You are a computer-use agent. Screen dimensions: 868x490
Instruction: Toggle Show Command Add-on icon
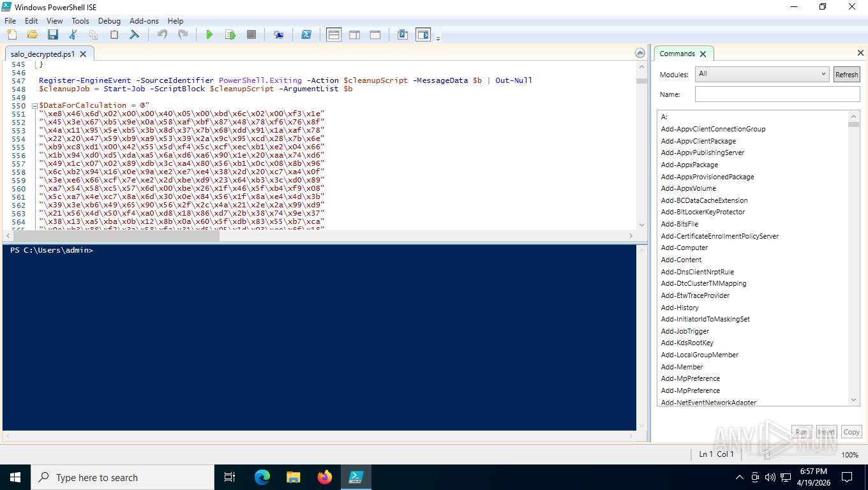tap(423, 34)
